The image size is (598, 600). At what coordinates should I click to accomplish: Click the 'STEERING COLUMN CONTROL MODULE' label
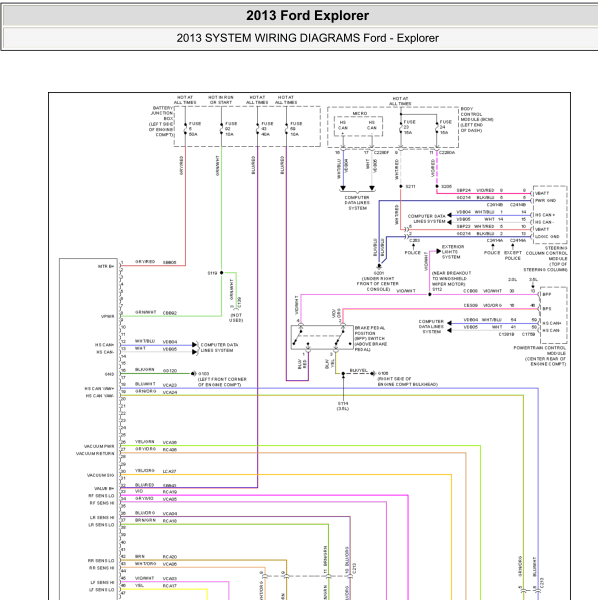pyautogui.click(x=547, y=253)
